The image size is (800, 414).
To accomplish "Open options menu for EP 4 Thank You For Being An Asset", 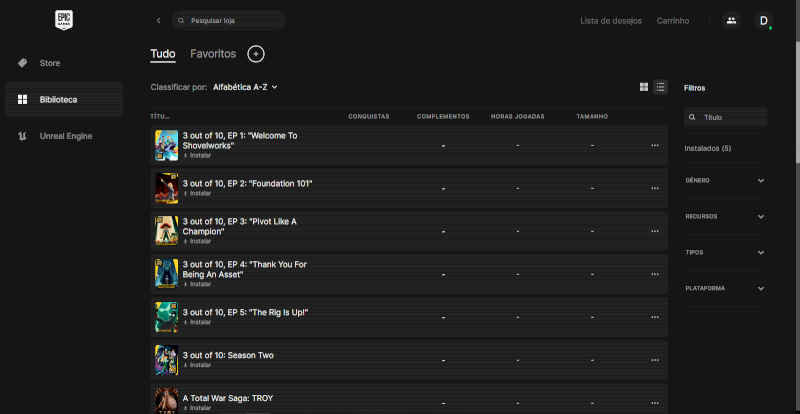I will [x=655, y=274].
